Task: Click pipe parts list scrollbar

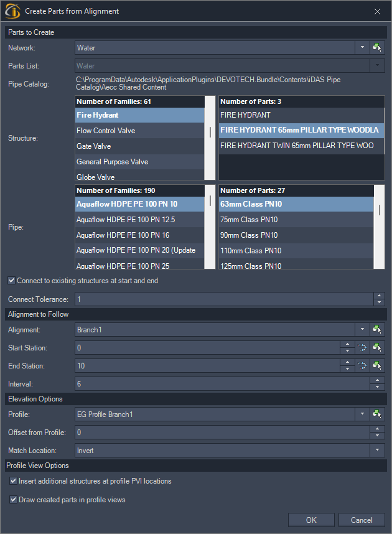Action: click(x=380, y=227)
